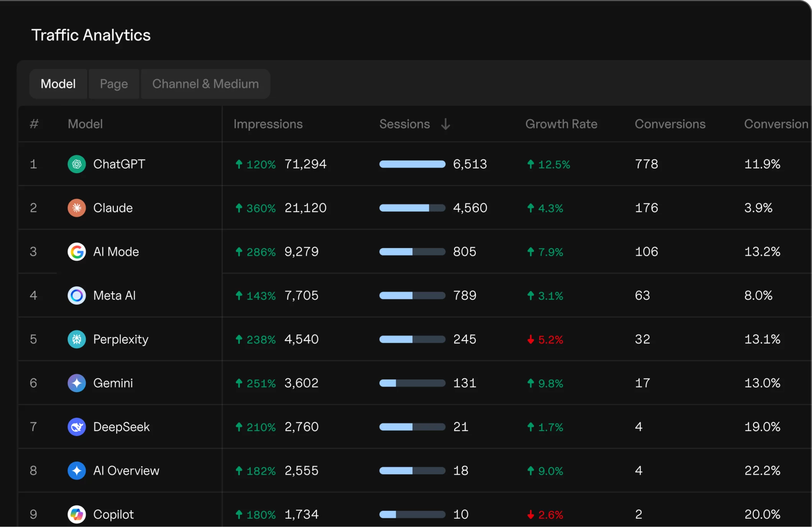Click the ChatGPT model icon
This screenshot has height=527, width=812.
click(77, 164)
